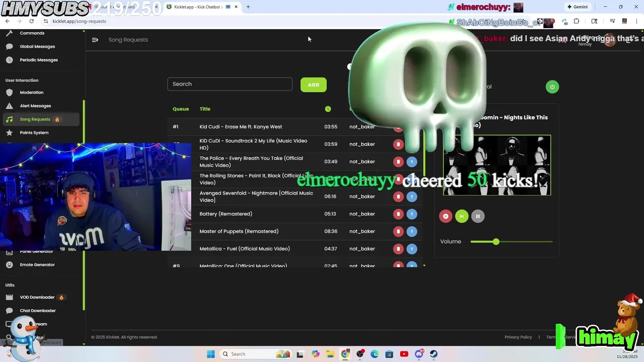This screenshot has height=362, width=644.
Task: Move Avenged Sevenfold Nightmare up
Action: click(x=412, y=197)
